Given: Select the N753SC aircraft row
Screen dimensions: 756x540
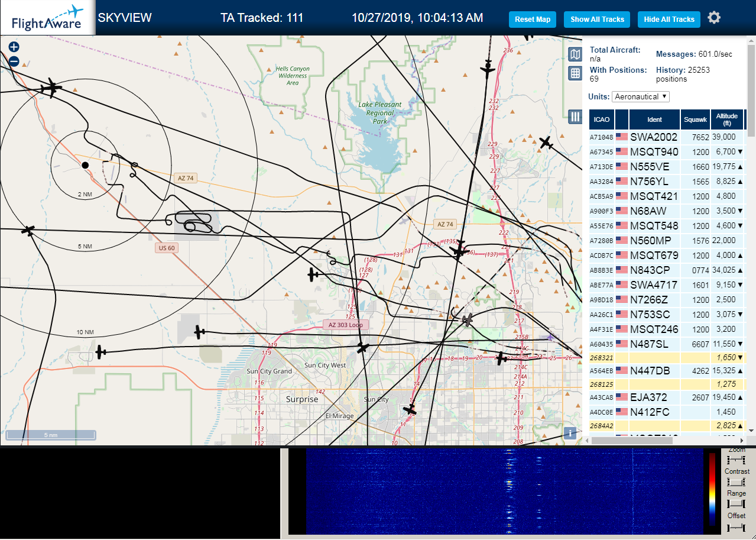Looking at the screenshot, I should pos(667,314).
